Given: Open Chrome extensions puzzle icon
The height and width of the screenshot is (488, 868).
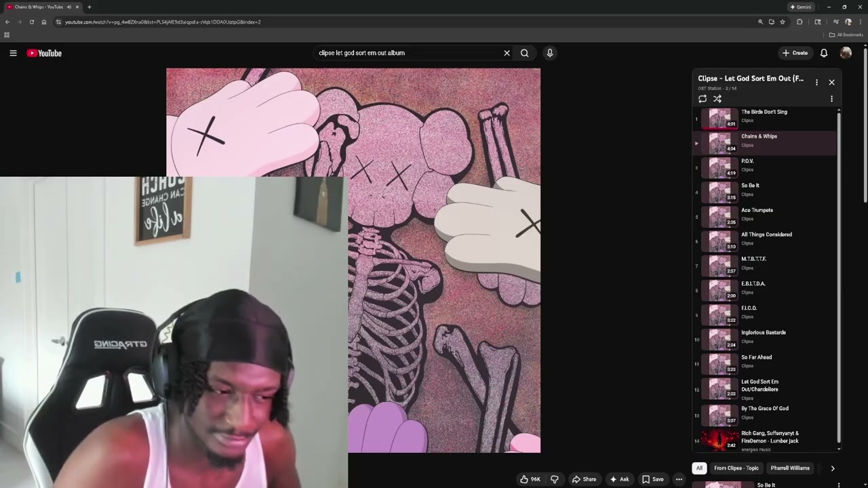Looking at the screenshot, I should [x=800, y=22].
